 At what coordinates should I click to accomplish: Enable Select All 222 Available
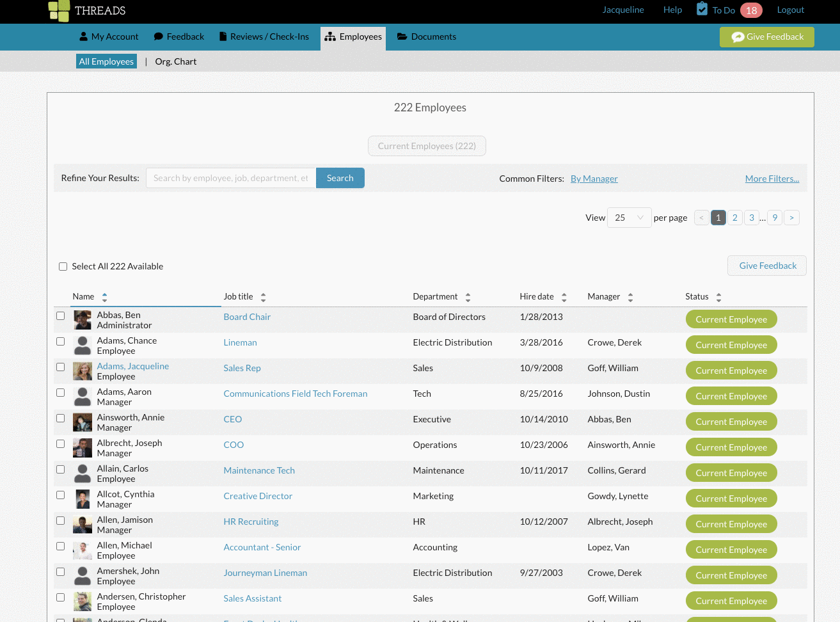(x=63, y=266)
